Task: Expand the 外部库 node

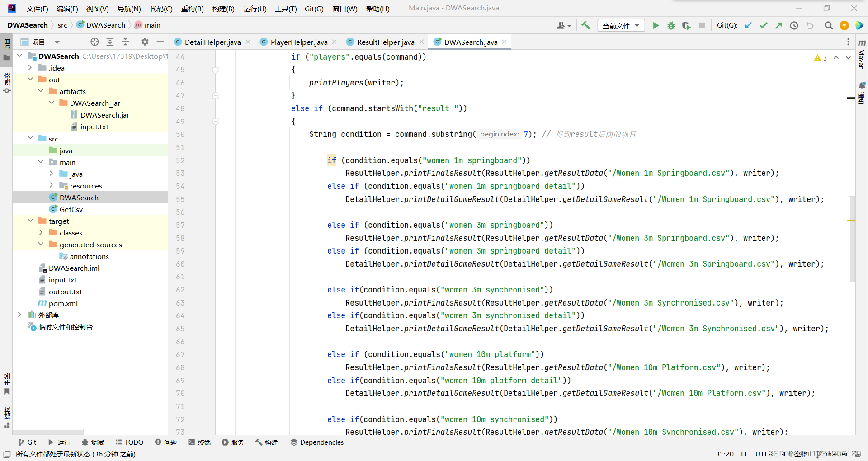Action: pos(19,315)
